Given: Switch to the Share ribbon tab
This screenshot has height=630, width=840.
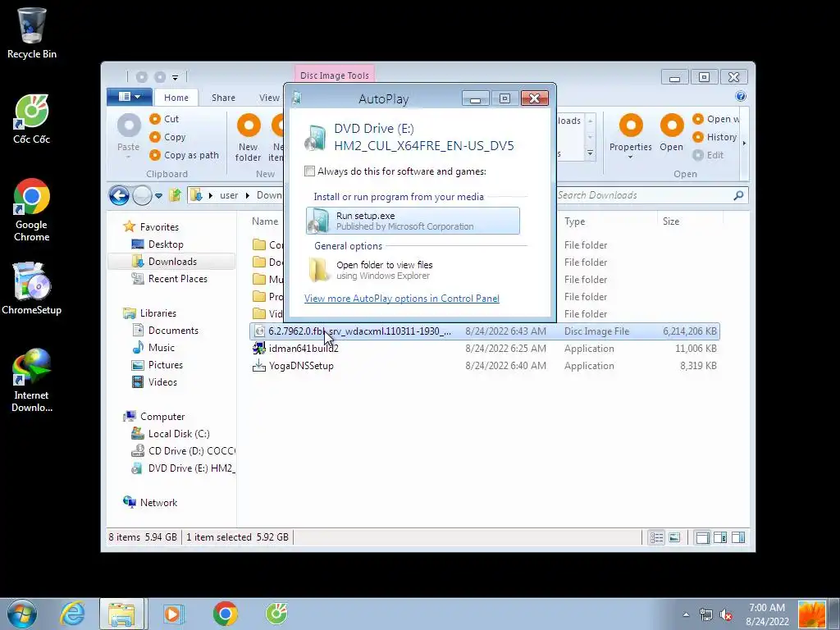Looking at the screenshot, I should (223, 98).
